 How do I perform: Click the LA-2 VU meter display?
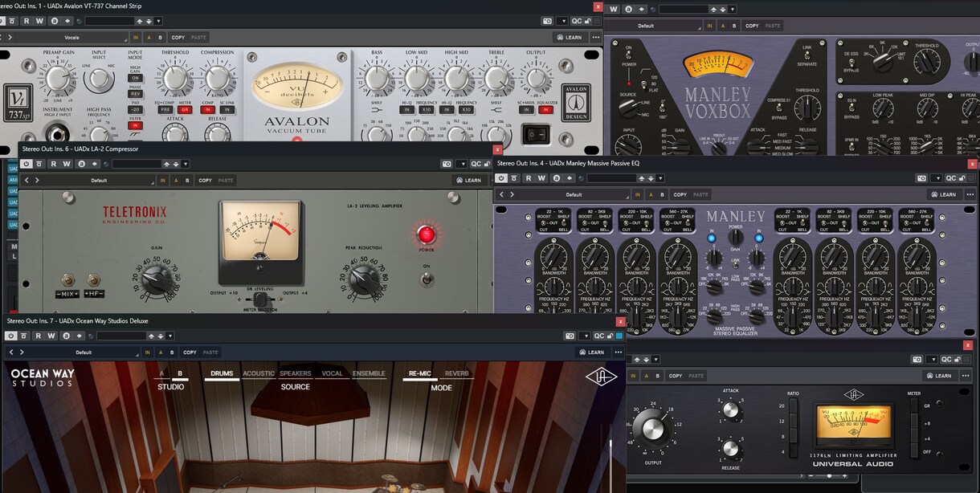261,233
